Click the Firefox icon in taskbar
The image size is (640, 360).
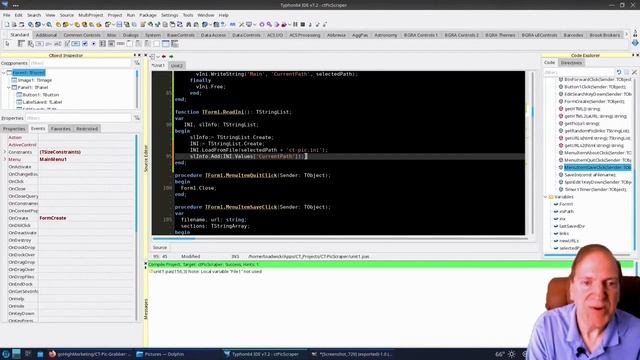tap(52, 354)
